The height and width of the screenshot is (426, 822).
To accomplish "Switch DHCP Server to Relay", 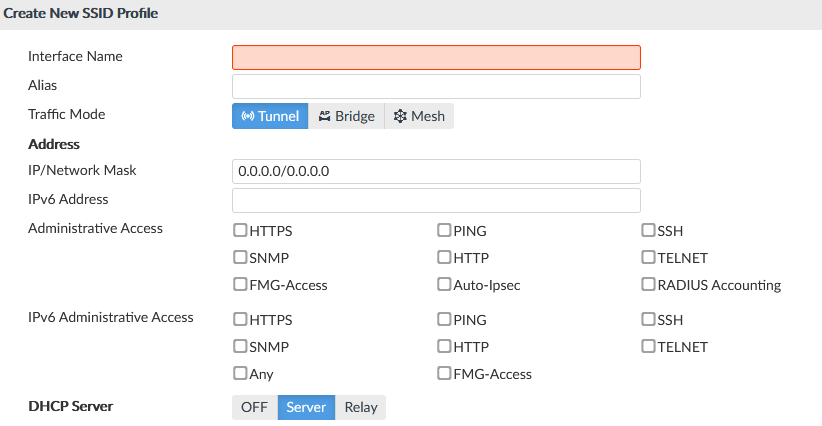I will [x=361, y=407].
